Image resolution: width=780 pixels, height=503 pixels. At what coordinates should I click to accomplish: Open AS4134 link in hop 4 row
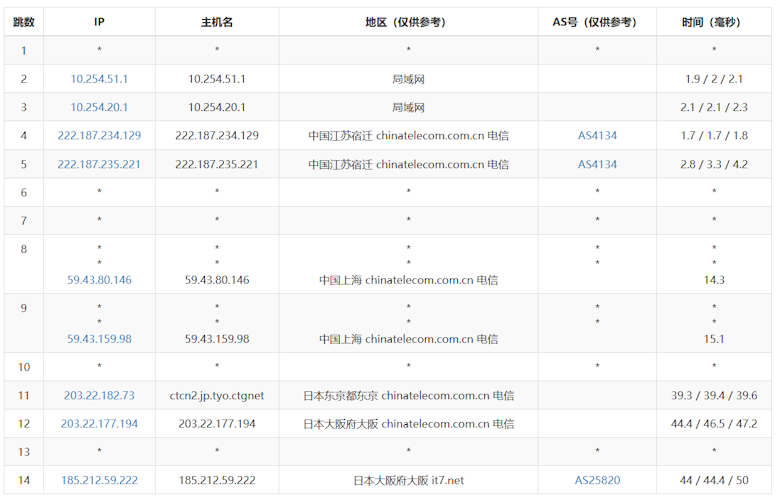(x=597, y=136)
